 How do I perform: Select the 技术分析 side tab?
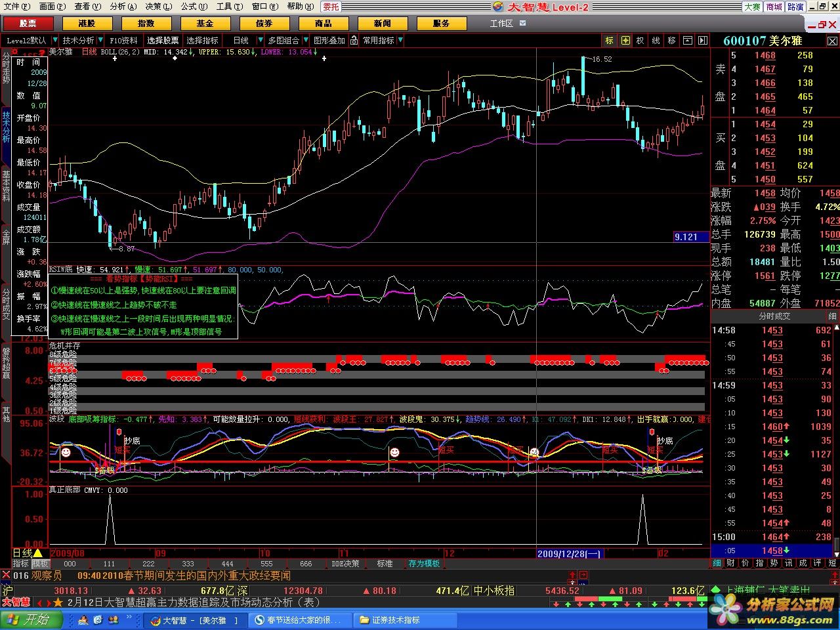[6, 127]
